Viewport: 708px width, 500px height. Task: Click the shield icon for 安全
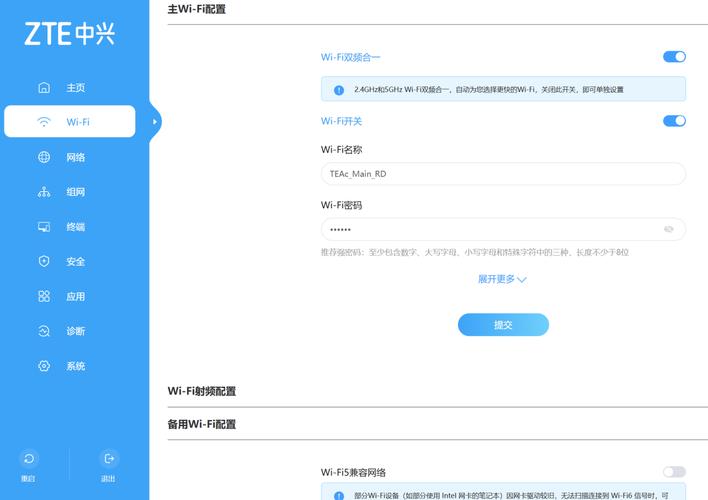click(44, 262)
